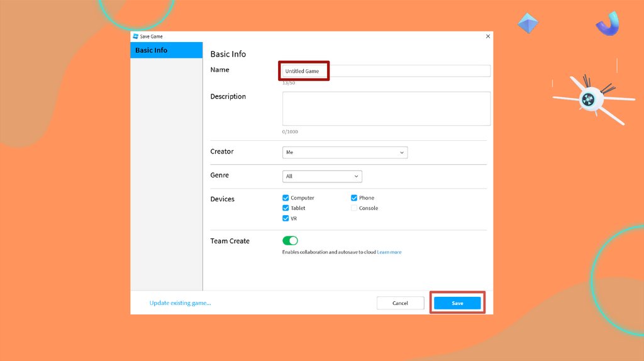This screenshot has width=644, height=361.
Task: Click the Name field with Untitled Game
Action: (x=386, y=71)
